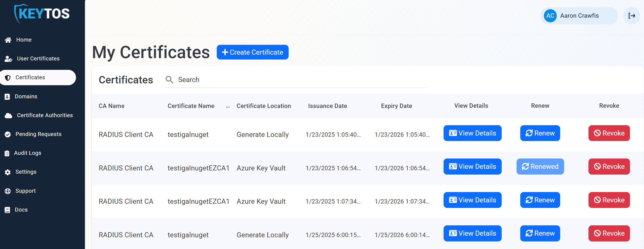Click the Certificates shield icon
This screenshot has width=644, height=249.
[x=8, y=77]
